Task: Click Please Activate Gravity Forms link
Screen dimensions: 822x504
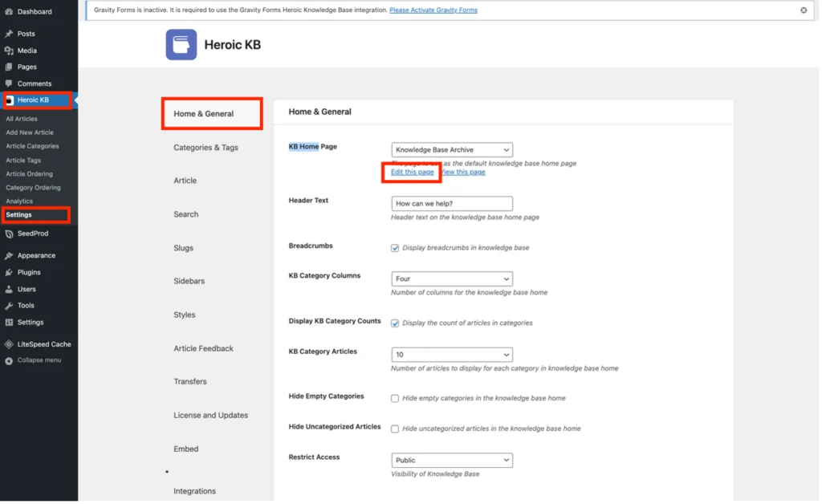Action: coord(433,10)
